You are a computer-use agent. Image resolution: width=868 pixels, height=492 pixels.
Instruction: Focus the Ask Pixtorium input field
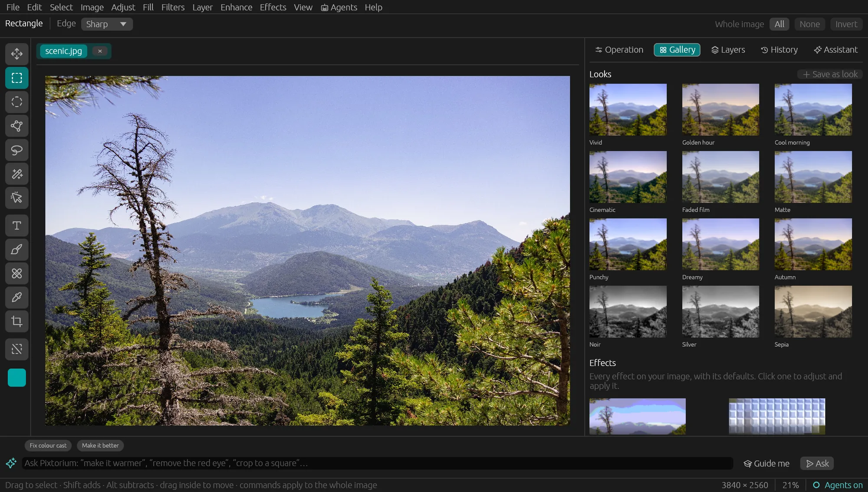(378, 463)
